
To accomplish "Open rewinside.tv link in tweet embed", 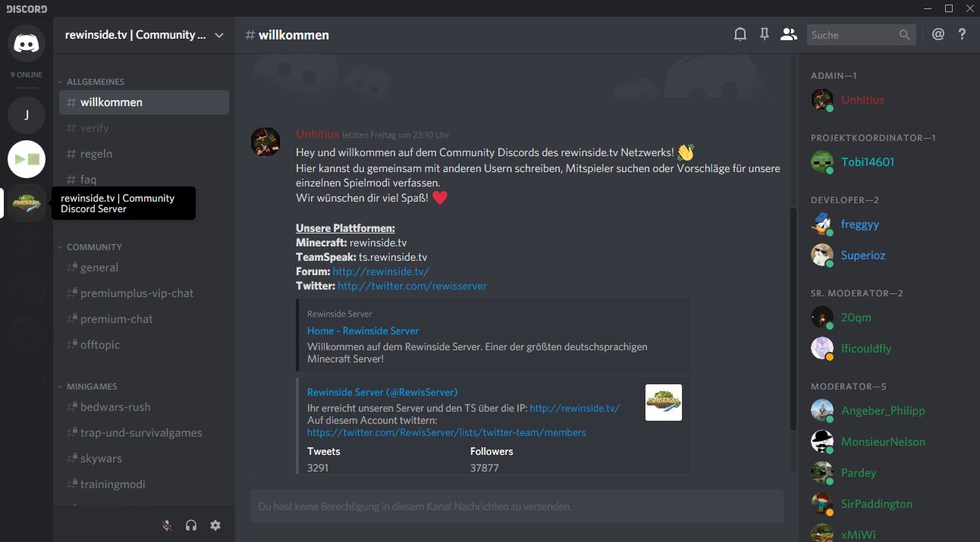I will click(x=574, y=408).
